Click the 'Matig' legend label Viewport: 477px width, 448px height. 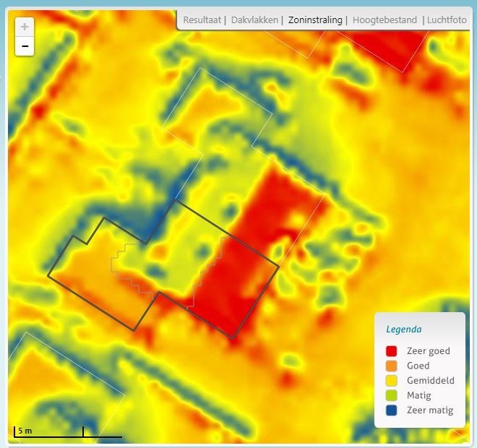click(x=419, y=396)
